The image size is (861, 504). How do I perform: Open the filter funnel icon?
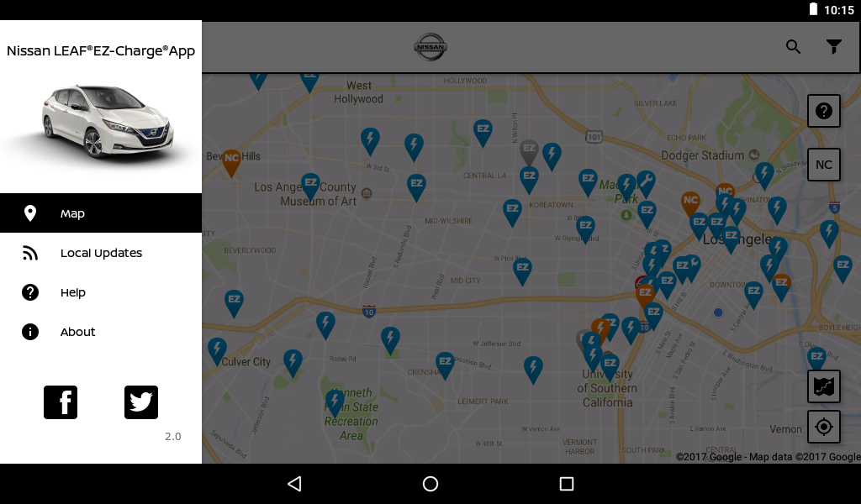pos(834,46)
